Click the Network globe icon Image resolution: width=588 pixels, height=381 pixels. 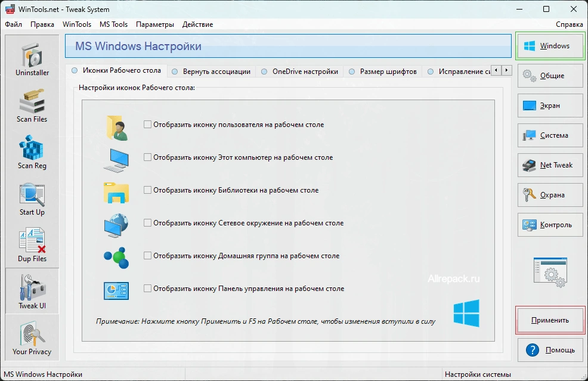(x=116, y=225)
